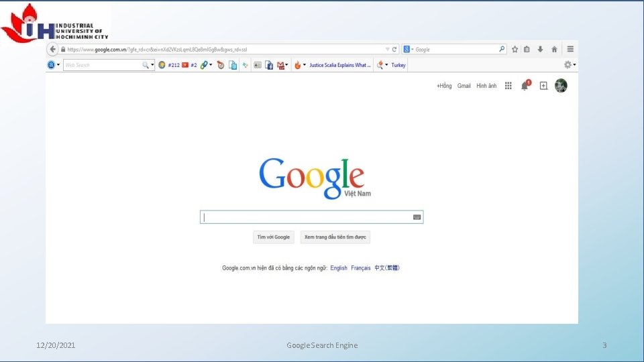Screen dimensions: 644x362
Task: Open the Google apps grid icon
Action: coord(508,85)
